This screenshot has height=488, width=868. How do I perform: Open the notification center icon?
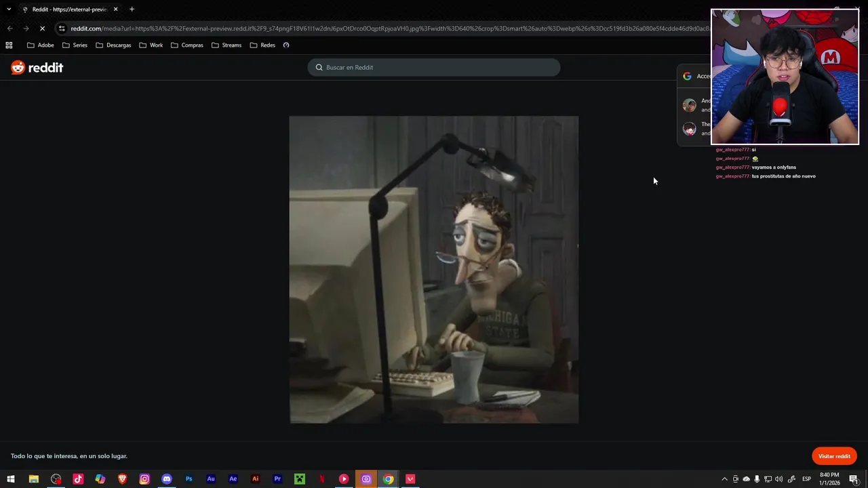854,479
